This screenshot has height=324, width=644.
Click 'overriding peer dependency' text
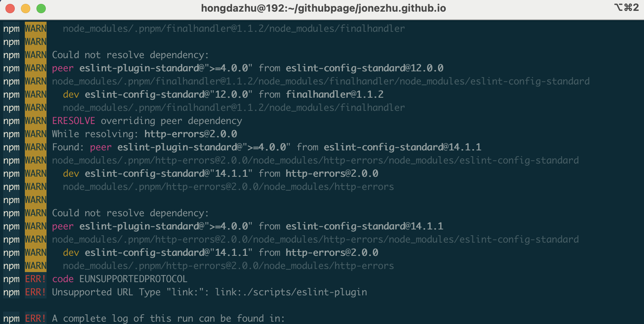pos(171,121)
